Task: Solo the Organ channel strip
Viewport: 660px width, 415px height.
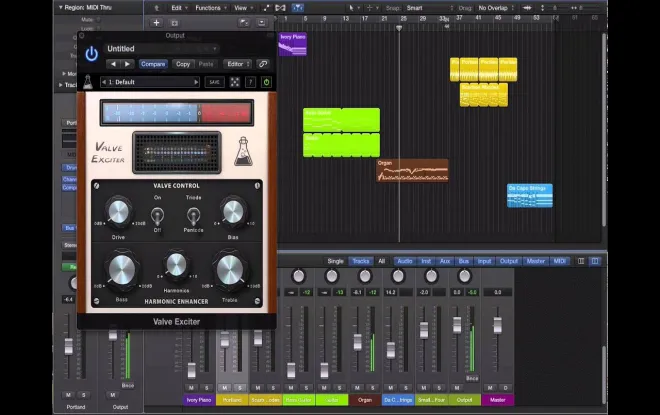Action: point(373,388)
